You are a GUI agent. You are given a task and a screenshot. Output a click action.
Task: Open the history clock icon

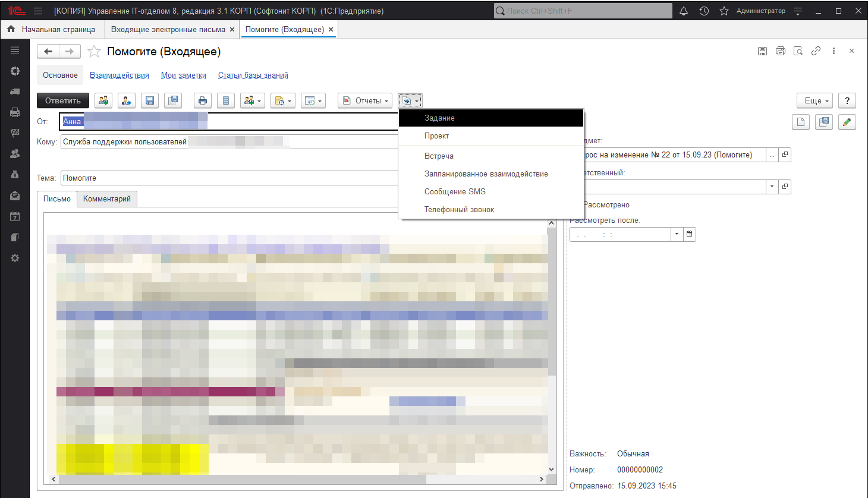[704, 11]
